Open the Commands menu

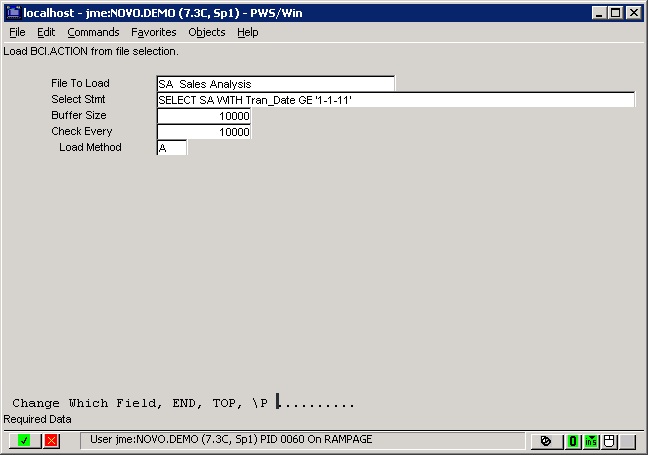93,32
